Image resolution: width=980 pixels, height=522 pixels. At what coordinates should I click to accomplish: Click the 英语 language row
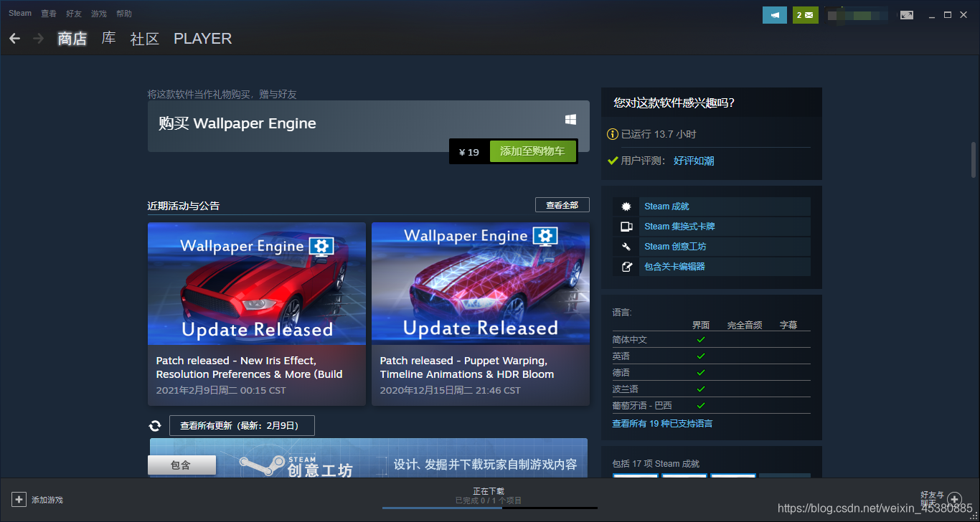[x=711, y=356]
